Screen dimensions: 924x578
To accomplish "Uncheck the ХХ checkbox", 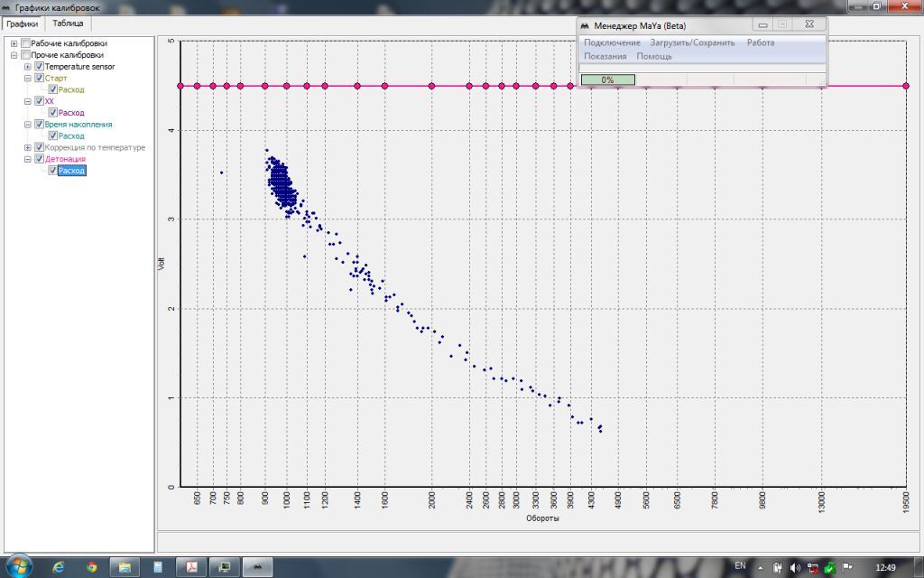I will click(x=40, y=101).
